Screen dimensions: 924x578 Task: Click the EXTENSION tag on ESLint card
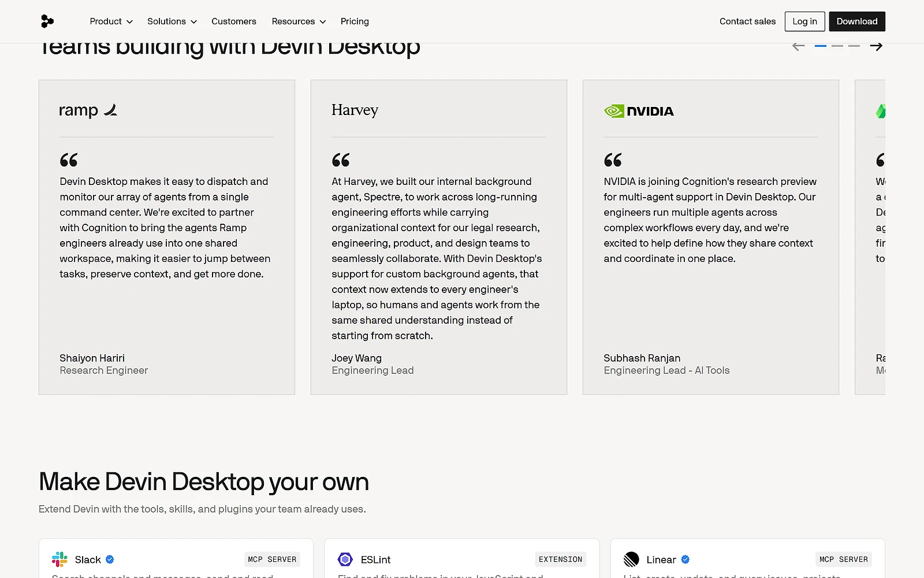click(560, 560)
